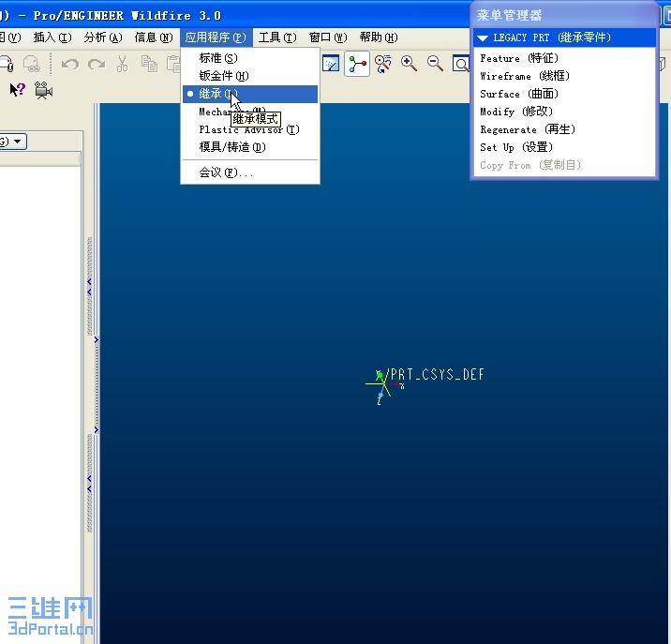This screenshot has width=671, height=644.
Task: Click the Undo arrow icon
Action: 70,65
